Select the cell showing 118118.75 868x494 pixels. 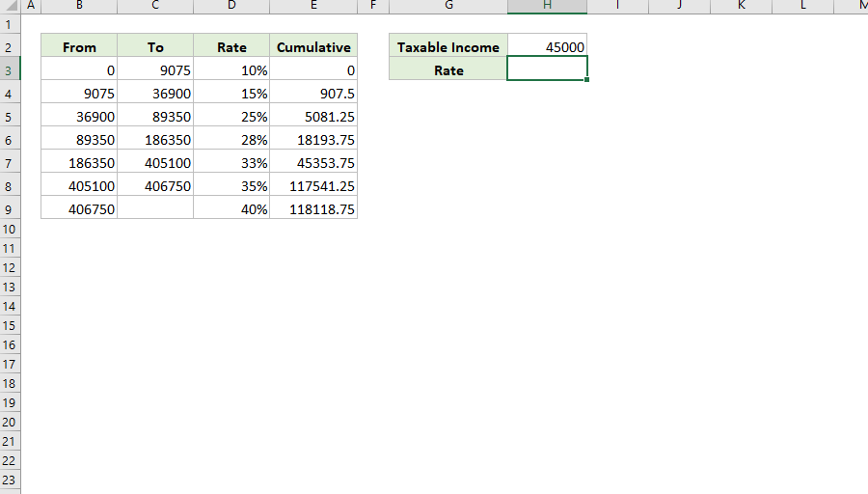coord(313,208)
